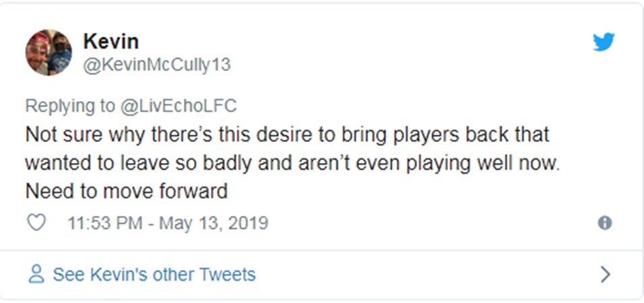Open the @KevinMcCully13 handle

[156, 65]
